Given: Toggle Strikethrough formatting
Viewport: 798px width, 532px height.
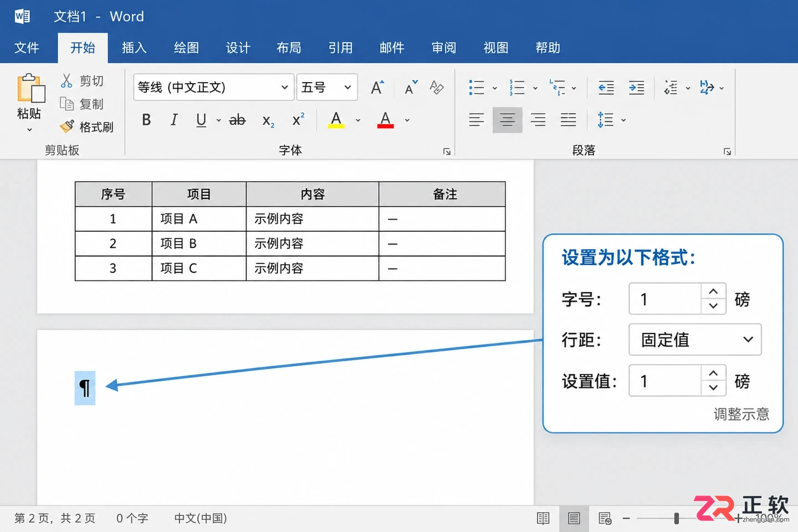Looking at the screenshot, I should (x=237, y=120).
